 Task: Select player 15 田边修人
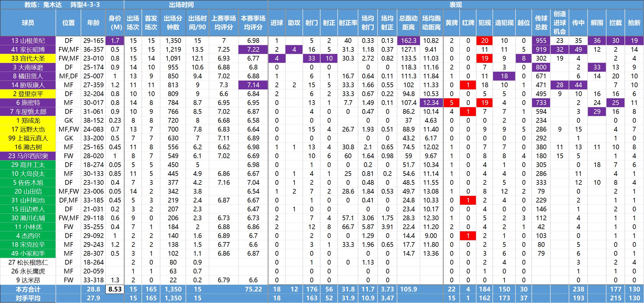point(28,209)
